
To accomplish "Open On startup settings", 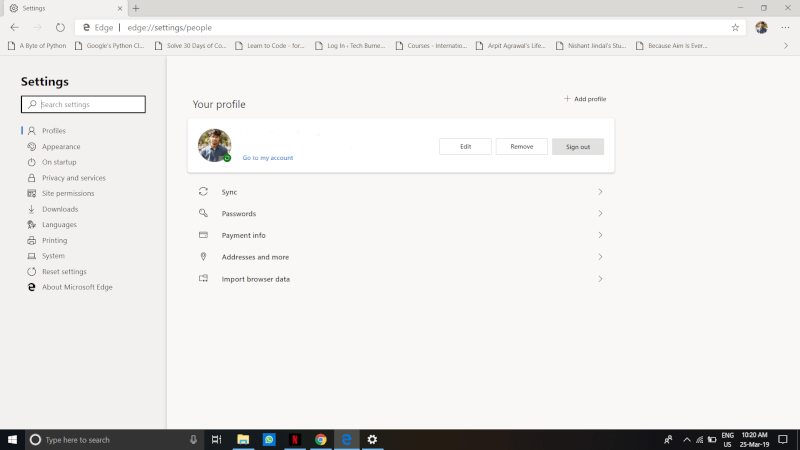I will (x=59, y=162).
